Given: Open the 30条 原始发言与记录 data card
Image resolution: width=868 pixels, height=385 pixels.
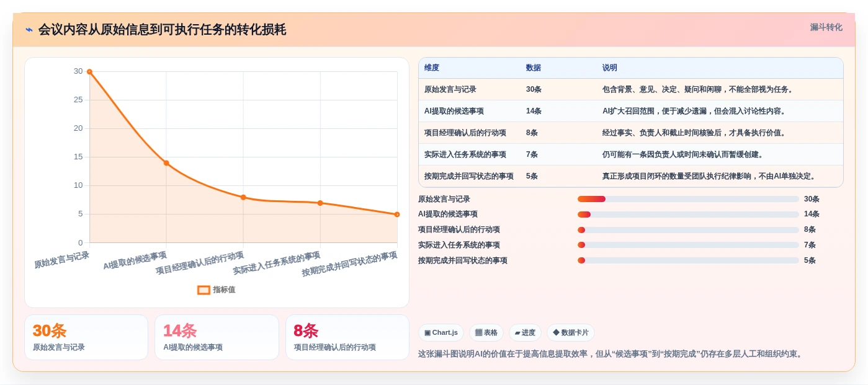Looking at the screenshot, I should 86,337.
